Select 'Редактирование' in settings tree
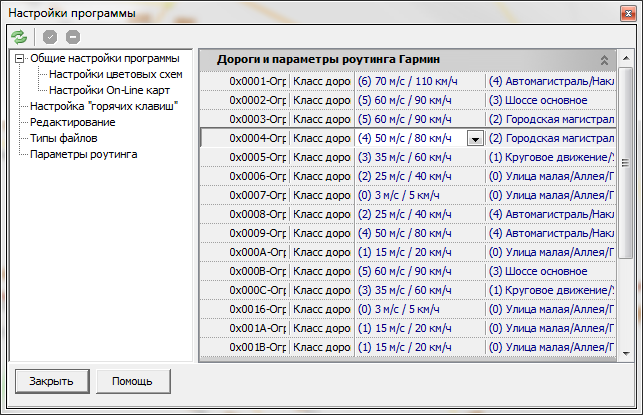This screenshot has width=643, height=415. (72, 122)
